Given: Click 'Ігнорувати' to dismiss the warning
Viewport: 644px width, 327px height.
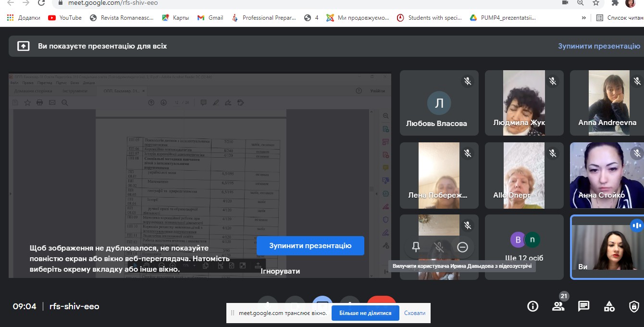Looking at the screenshot, I should tap(280, 271).
